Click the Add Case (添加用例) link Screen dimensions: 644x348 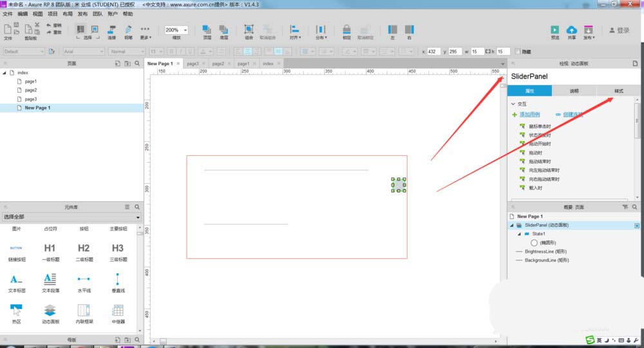point(530,115)
